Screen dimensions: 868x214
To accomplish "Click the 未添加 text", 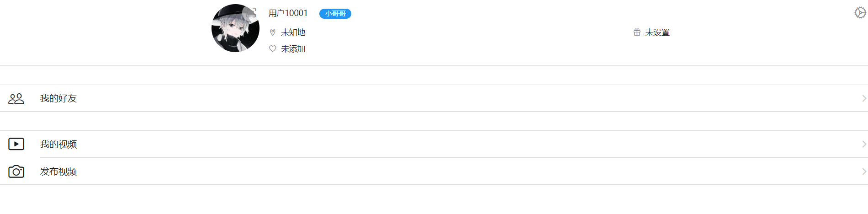I will click(x=293, y=49).
